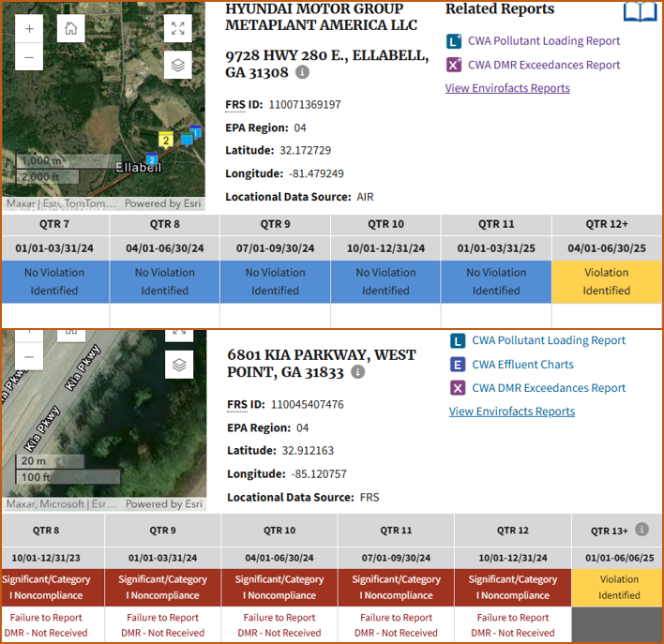Click the Hyundai FRS ID value 110071369197
Screen dimensions: 664x644
point(305,105)
